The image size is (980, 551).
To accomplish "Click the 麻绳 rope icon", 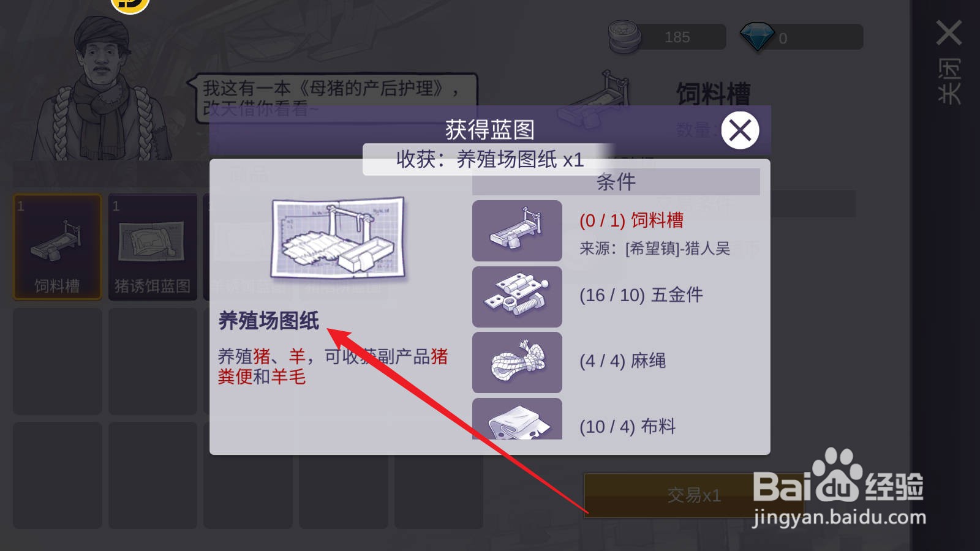I will pos(517,362).
